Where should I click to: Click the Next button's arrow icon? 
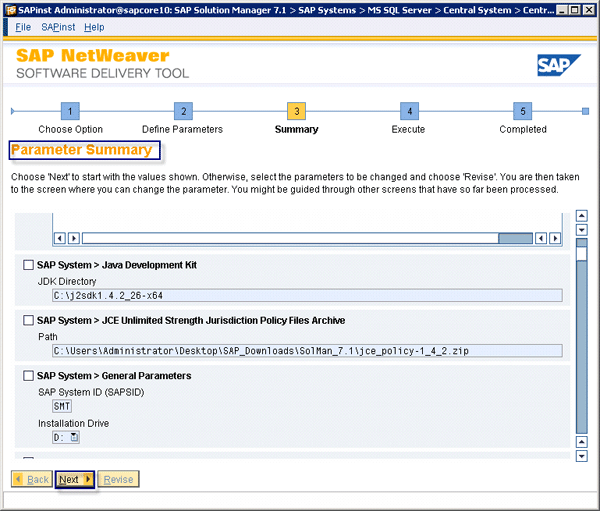(88, 480)
